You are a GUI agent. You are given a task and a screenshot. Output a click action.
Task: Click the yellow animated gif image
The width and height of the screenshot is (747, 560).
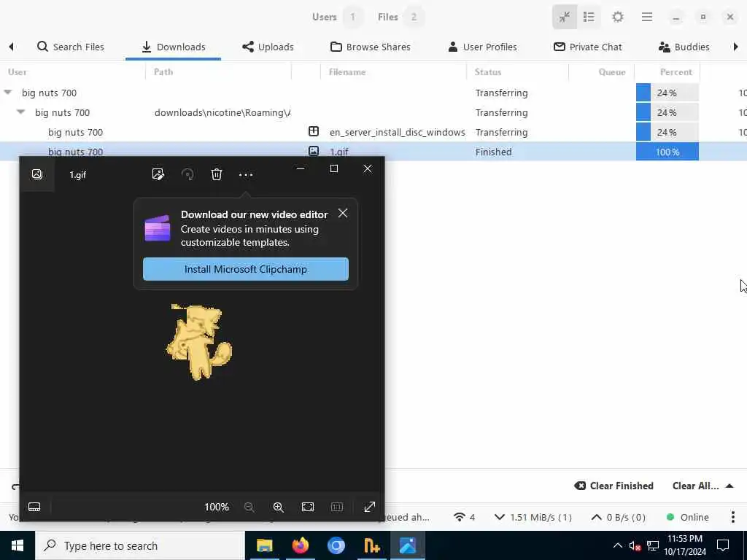(198, 342)
